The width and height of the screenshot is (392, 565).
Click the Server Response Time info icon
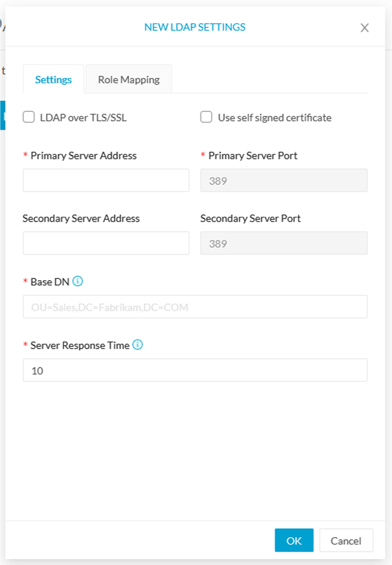click(x=137, y=345)
